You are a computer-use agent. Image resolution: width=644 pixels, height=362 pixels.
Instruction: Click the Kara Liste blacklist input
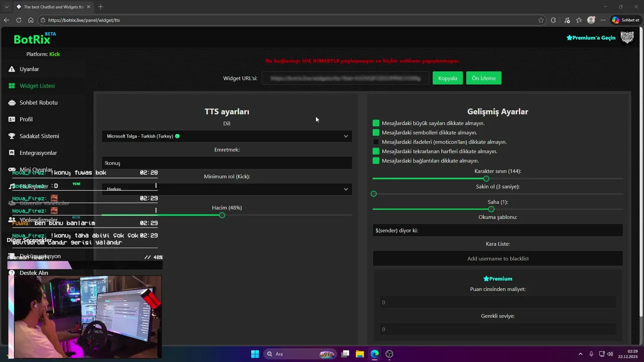click(x=498, y=258)
